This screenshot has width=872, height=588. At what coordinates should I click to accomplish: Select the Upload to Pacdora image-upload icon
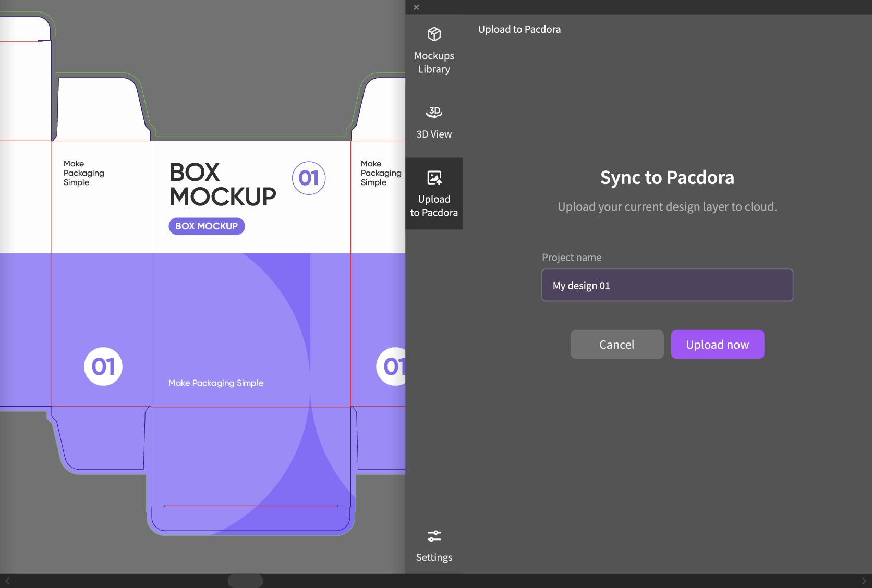pyautogui.click(x=434, y=177)
